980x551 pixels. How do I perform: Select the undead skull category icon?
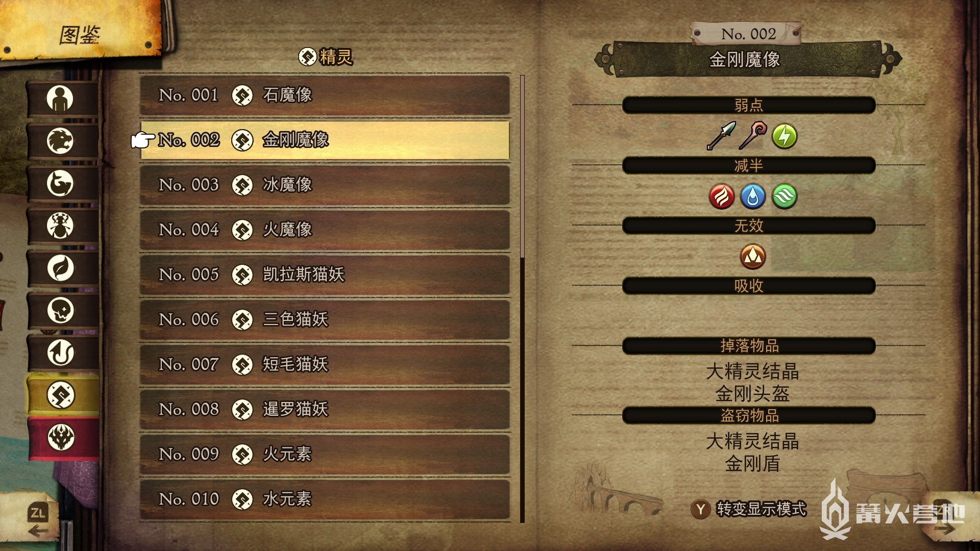pyautogui.click(x=60, y=310)
